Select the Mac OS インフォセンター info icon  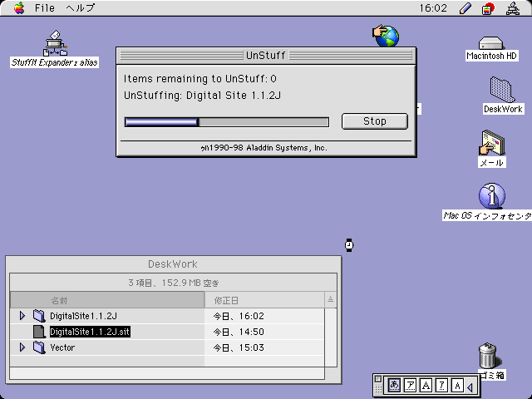[x=492, y=196]
